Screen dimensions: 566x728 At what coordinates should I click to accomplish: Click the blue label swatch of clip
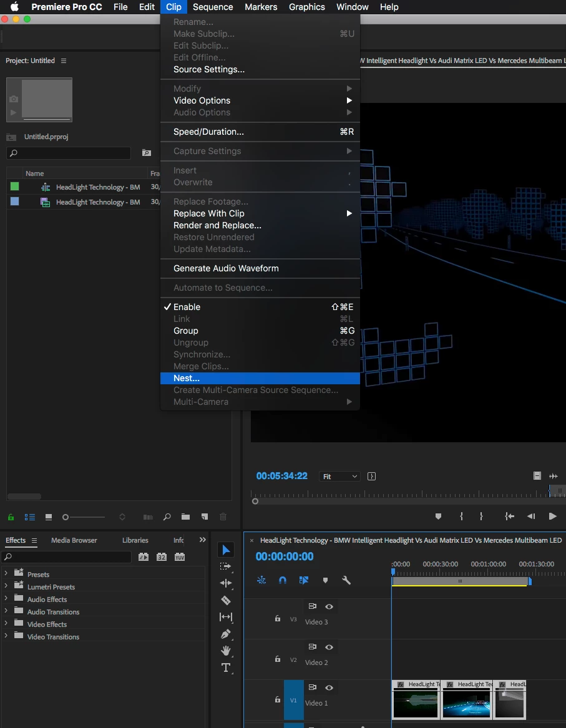(15, 201)
